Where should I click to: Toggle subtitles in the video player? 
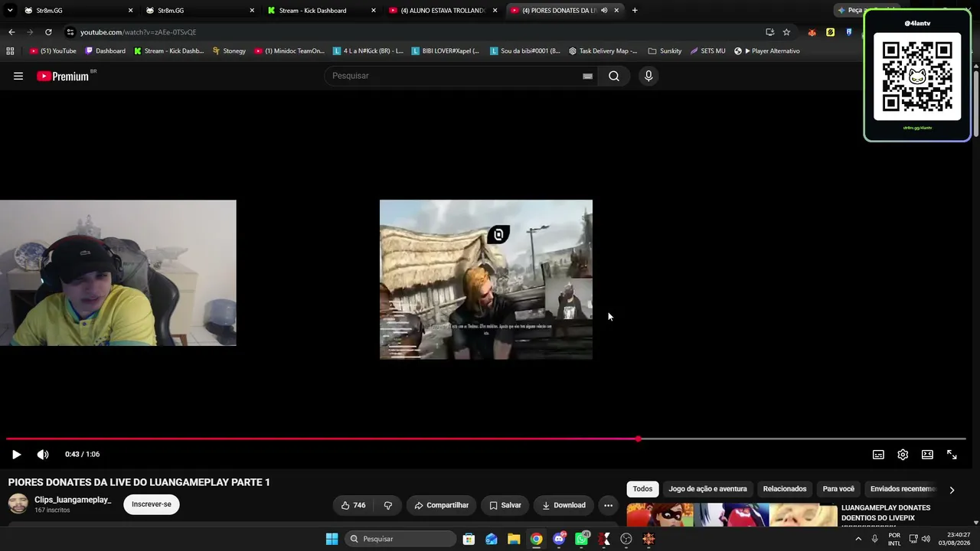tap(878, 455)
